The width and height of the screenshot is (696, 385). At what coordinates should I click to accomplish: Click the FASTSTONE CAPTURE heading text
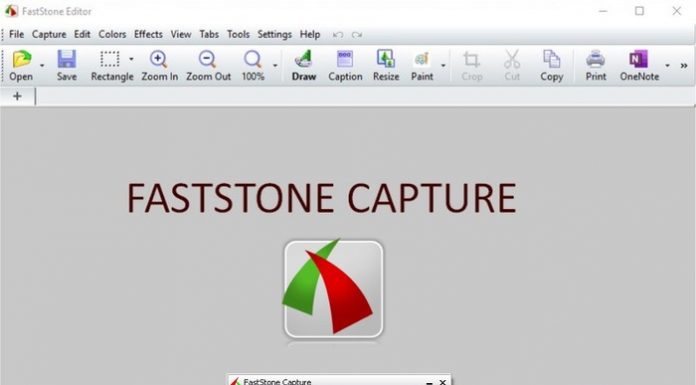click(322, 198)
